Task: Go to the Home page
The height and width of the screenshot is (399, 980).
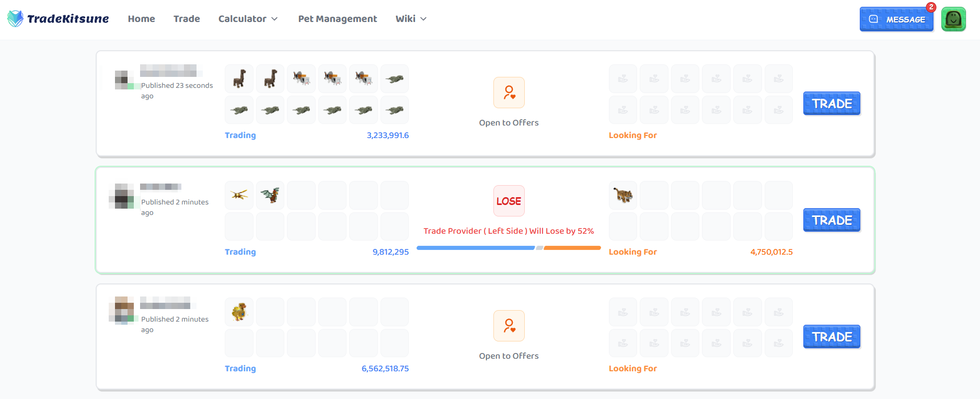Action: tap(141, 19)
